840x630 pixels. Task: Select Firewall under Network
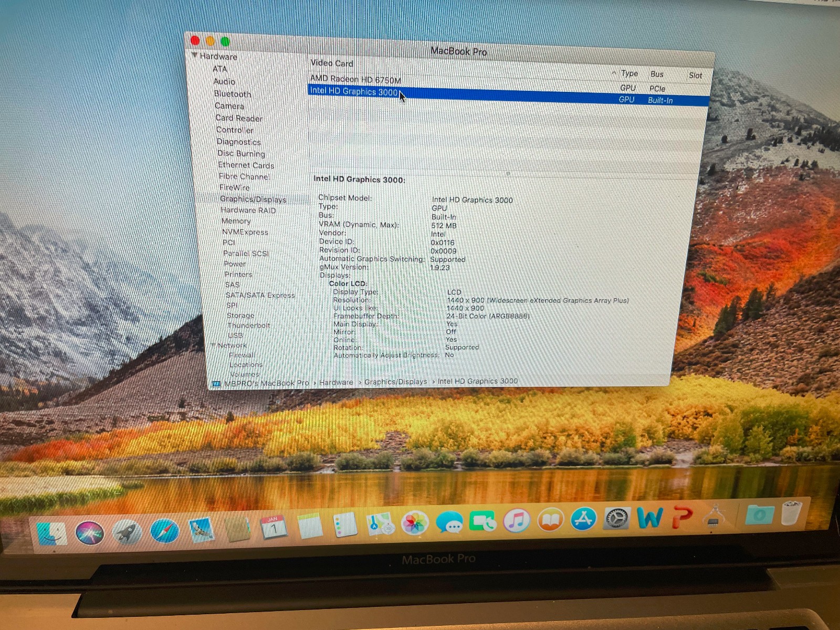click(242, 355)
